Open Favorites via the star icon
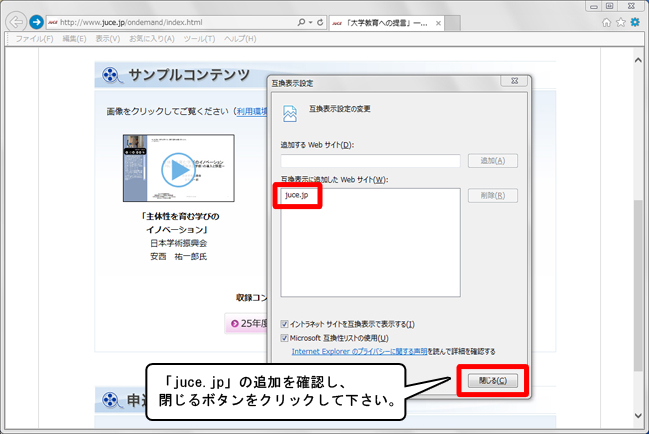649x434 pixels. 620,22
